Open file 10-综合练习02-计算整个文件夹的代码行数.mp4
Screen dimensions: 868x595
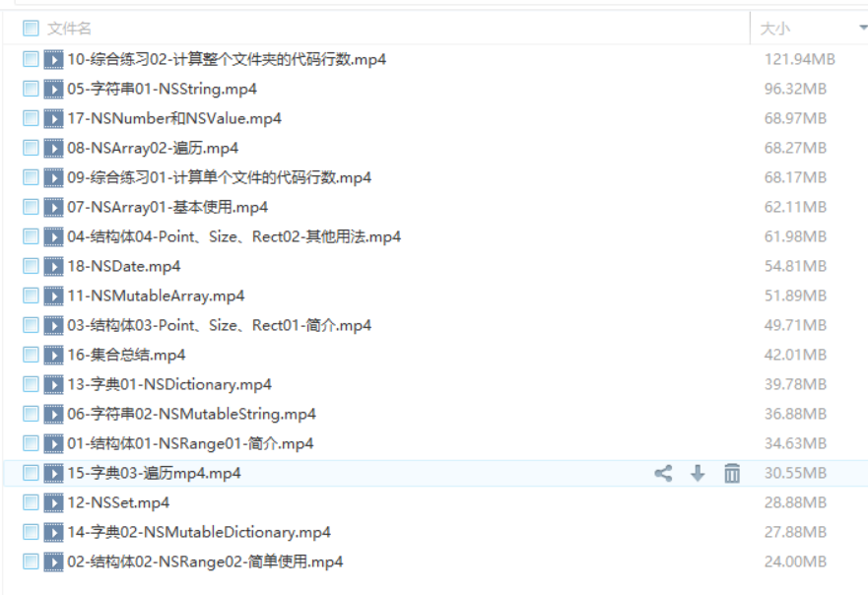pos(227,59)
